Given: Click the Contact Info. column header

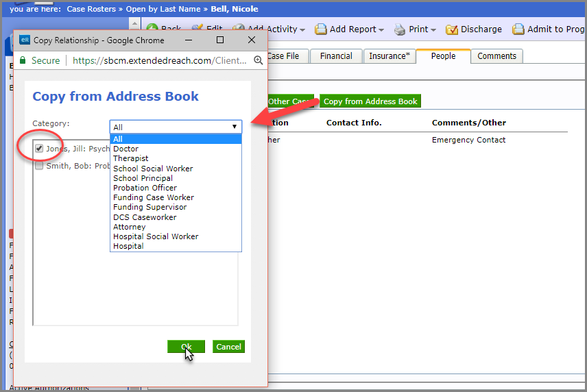Looking at the screenshot, I should click(x=354, y=123).
